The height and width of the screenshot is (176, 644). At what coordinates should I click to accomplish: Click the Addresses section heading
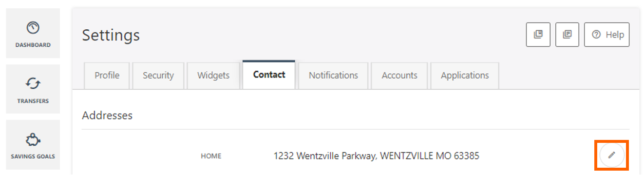pos(107,116)
